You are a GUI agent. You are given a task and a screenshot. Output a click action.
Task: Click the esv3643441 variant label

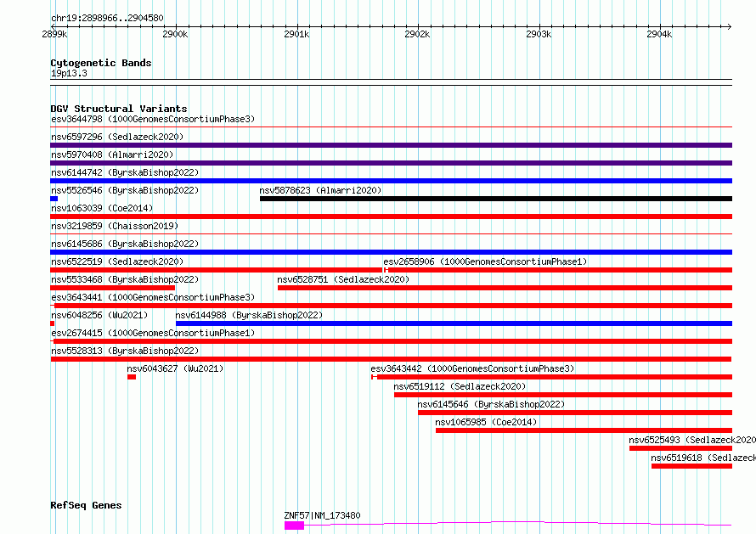(153, 297)
